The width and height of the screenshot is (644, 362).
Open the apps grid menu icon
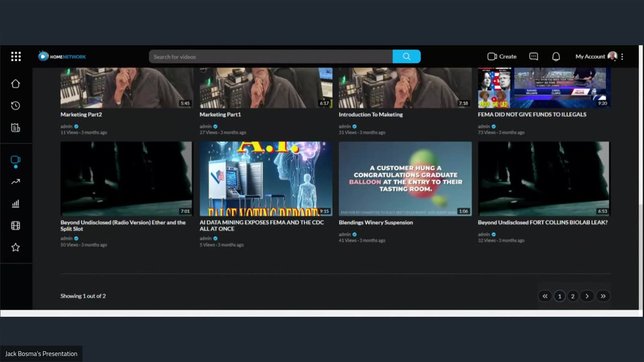(16, 56)
